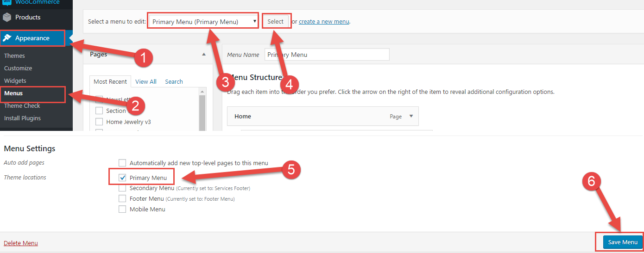Open the Customize submenu item

[18, 68]
